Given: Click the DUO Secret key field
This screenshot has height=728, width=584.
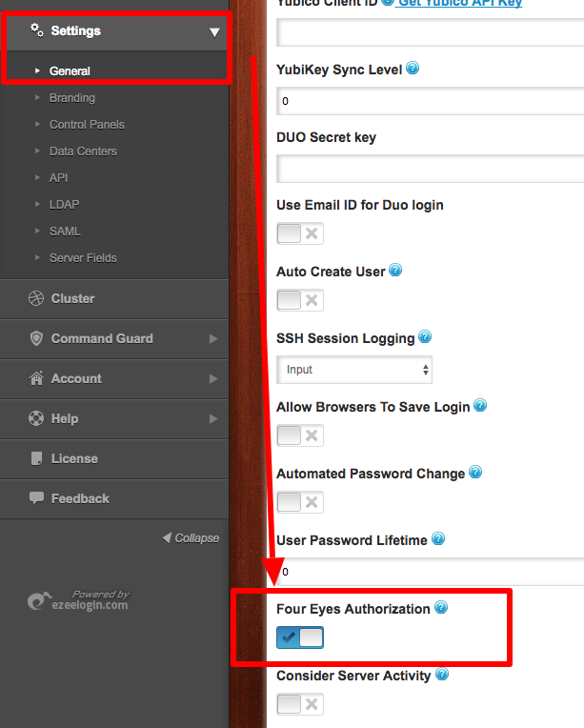Looking at the screenshot, I should point(431,169).
